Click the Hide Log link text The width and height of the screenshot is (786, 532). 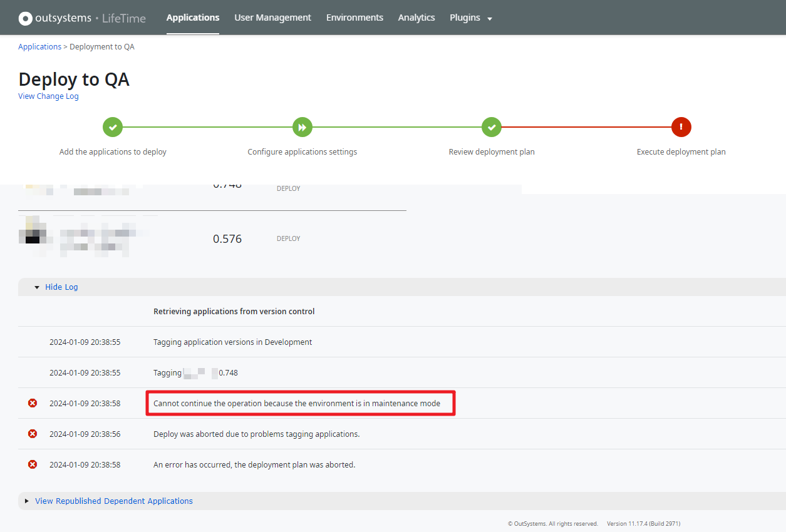coord(61,287)
